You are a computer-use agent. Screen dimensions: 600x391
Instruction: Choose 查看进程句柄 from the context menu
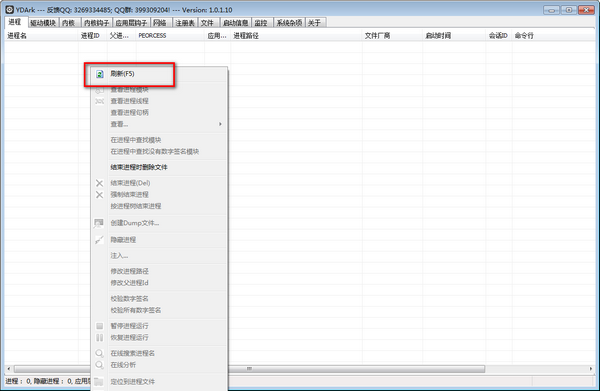pos(129,112)
